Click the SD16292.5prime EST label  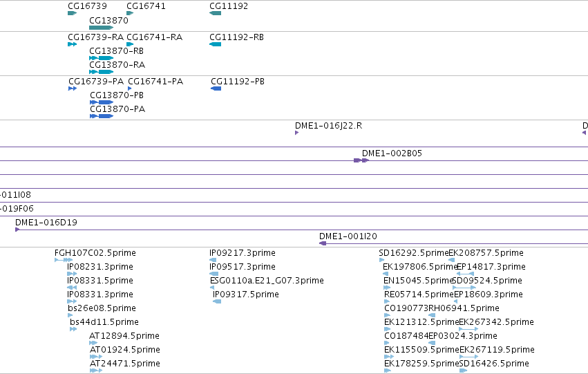(414, 253)
